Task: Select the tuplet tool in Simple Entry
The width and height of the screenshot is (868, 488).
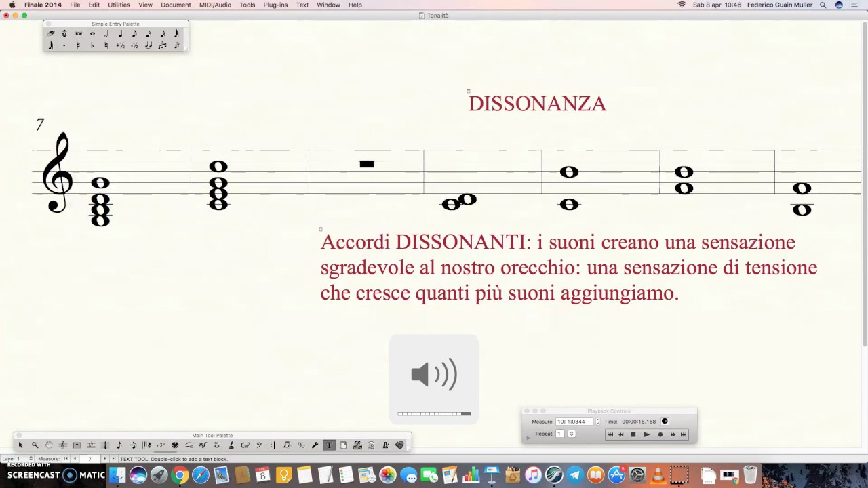Action: click(x=162, y=45)
